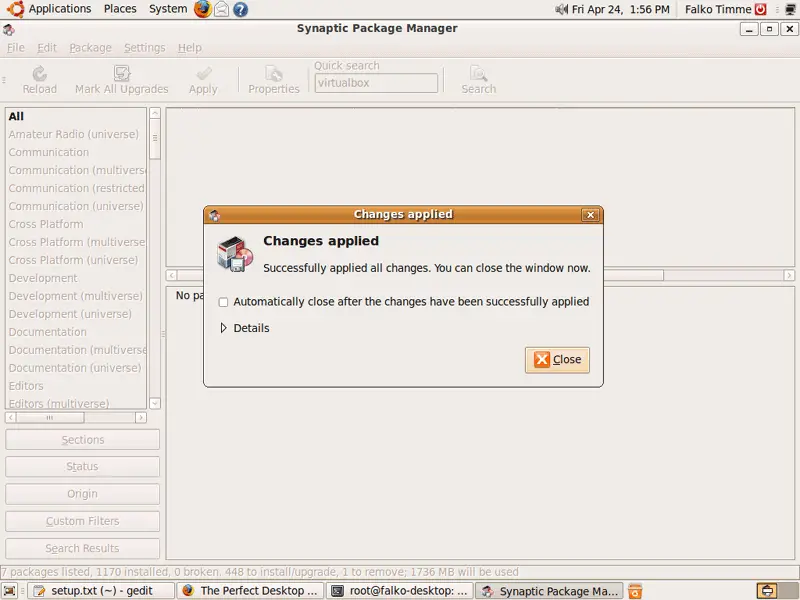Screen dimensions: 800x600
Task: Click the Sections filter button
Action: [83, 440]
